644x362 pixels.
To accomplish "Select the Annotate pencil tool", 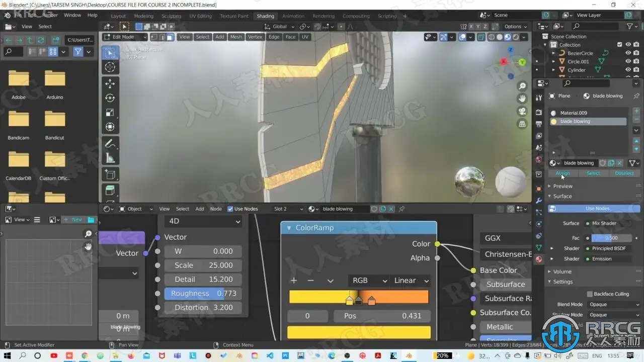I will point(110,144).
